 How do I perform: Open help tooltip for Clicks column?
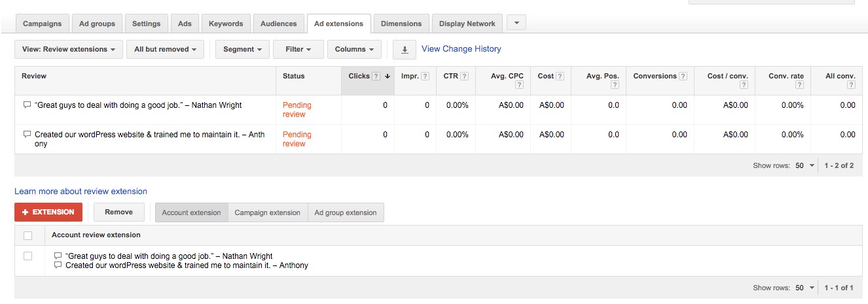(376, 76)
